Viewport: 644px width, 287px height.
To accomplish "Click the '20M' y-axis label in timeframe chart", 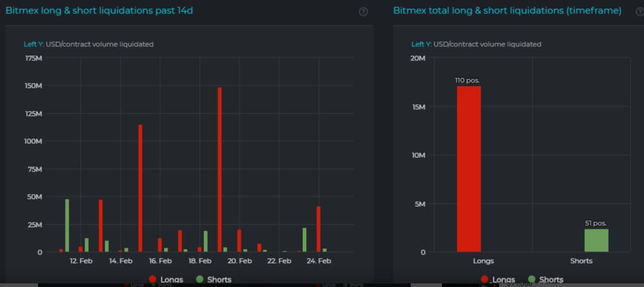I will [418, 58].
